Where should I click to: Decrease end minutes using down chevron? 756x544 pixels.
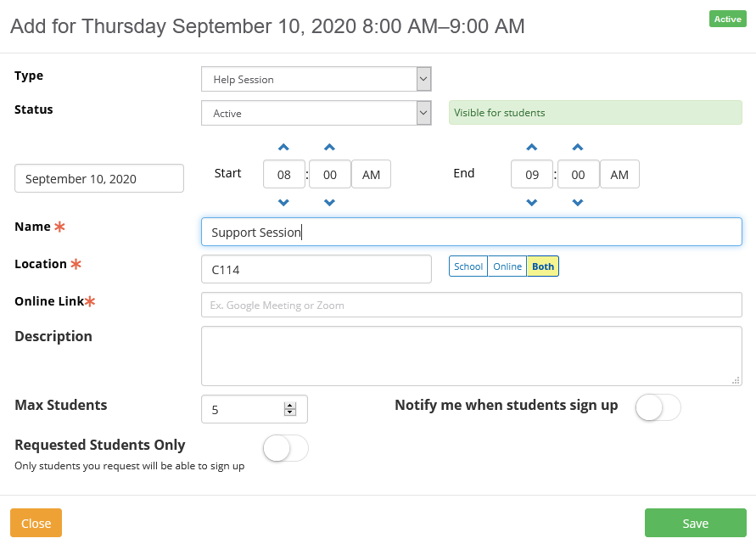[x=578, y=202]
